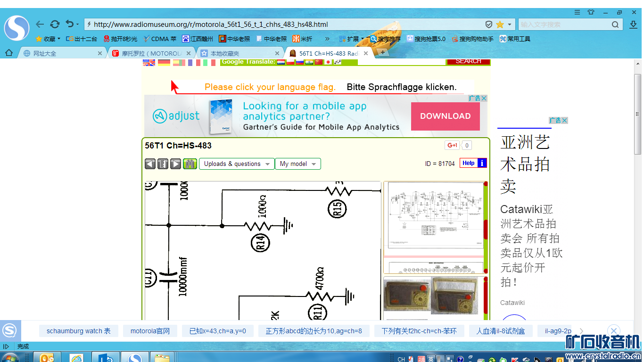Viewport: 644px width, 362px height.
Task: Close the 本地收藏夹 tab
Action: (x=277, y=53)
